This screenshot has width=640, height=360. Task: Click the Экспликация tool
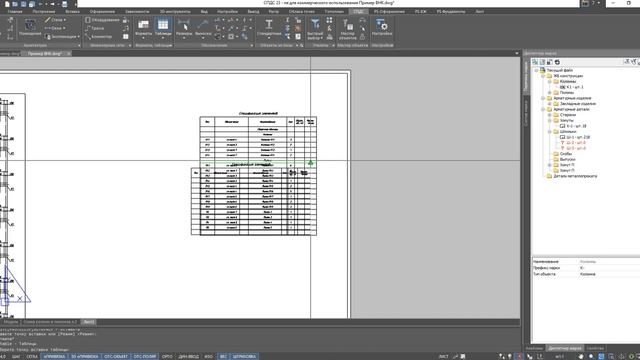[62, 37]
